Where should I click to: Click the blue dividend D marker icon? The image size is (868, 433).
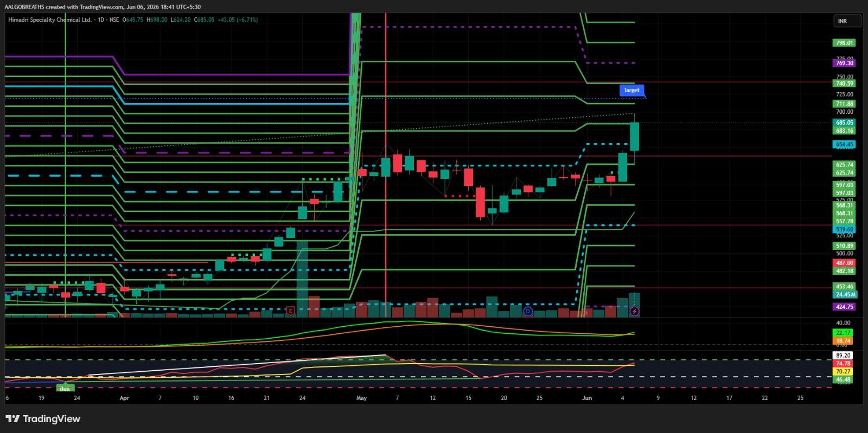click(x=528, y=312)
